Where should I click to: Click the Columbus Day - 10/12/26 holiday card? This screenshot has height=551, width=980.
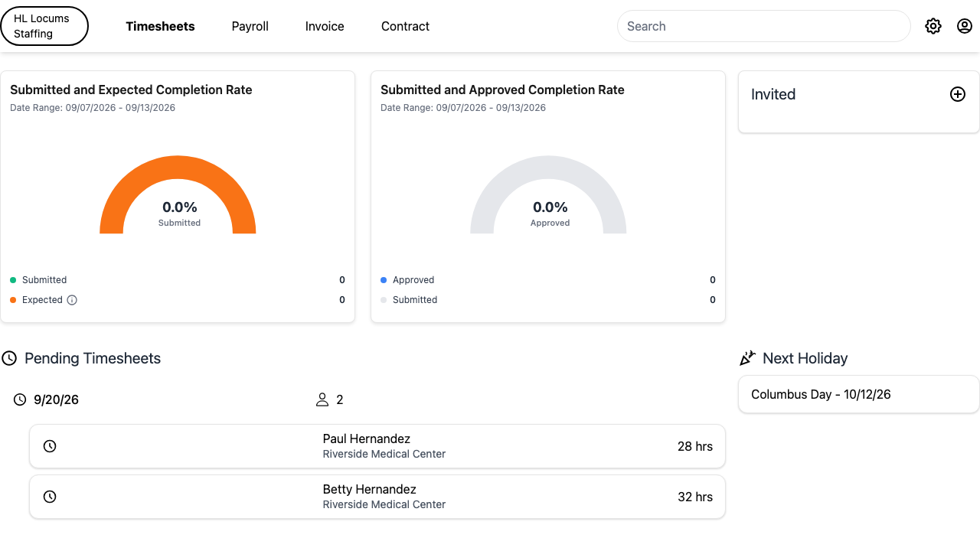[859, 394]
